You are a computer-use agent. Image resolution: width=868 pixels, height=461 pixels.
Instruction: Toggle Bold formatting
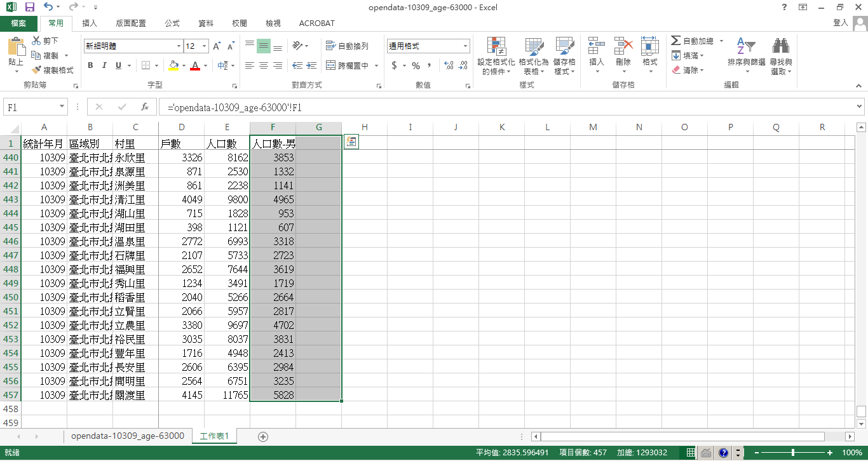click(x=90, y=65)
